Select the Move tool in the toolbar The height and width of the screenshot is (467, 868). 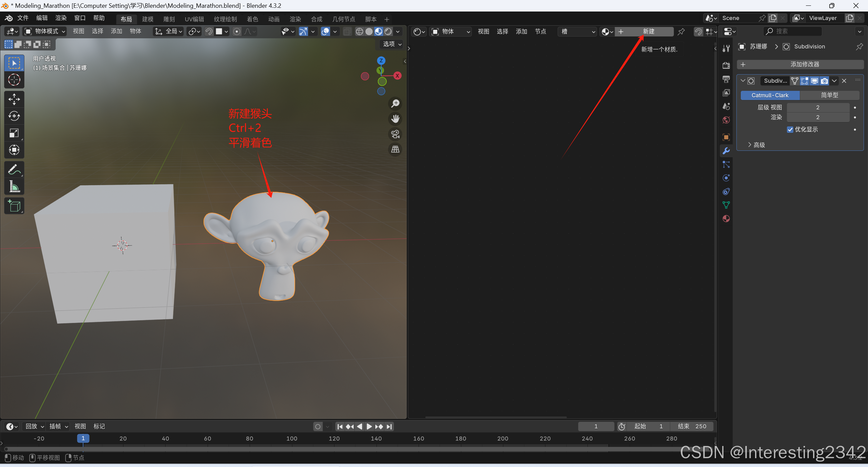[x=14, y=99]
